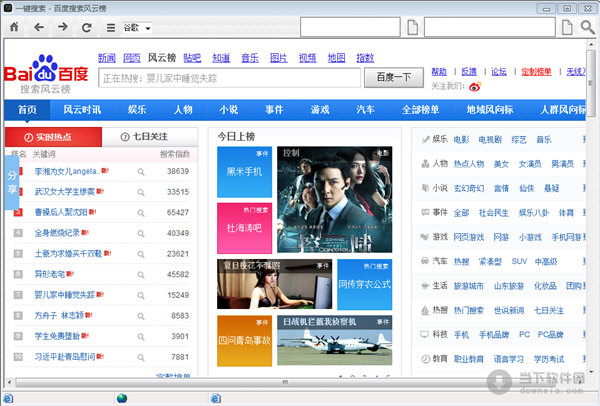Open the 帮助 link
Viewport: 600px width, 406px height.
439,72
